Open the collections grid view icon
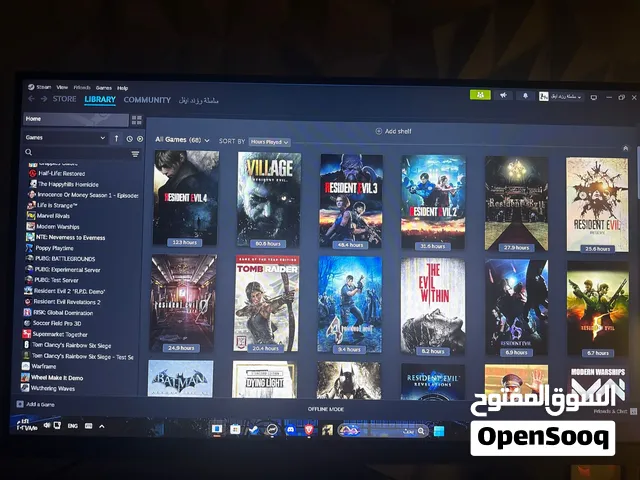Image resolution: width=640 pixels, height=480 pixels. [x=137, y=120]
